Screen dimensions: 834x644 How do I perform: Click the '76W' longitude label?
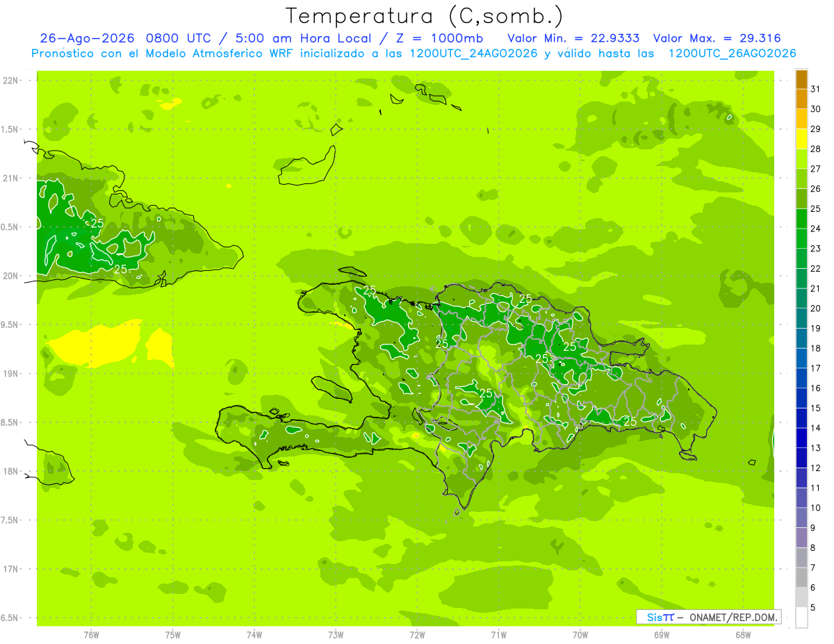pyautogui.click(x=91, y=634)
